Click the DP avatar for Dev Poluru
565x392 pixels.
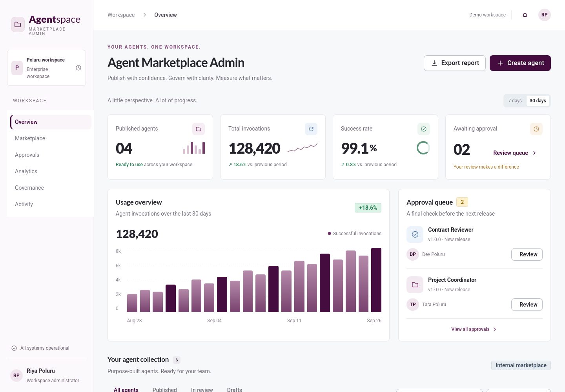coord(413,254)
